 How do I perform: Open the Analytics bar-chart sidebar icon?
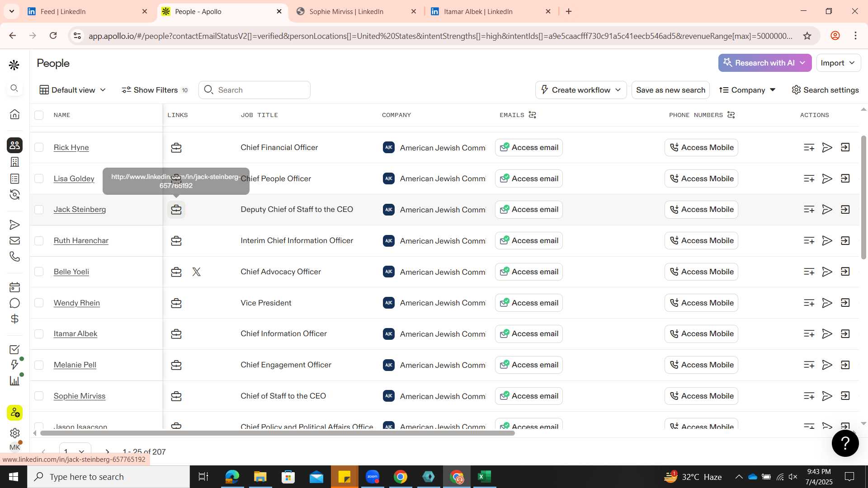click(14, 380)
